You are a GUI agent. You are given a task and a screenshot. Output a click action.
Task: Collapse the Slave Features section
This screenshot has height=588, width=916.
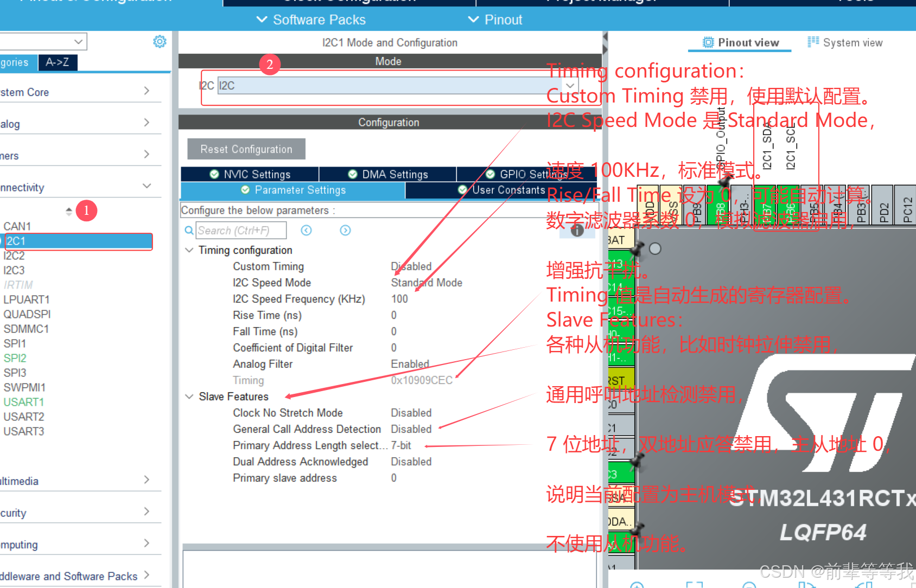(189, 397)
